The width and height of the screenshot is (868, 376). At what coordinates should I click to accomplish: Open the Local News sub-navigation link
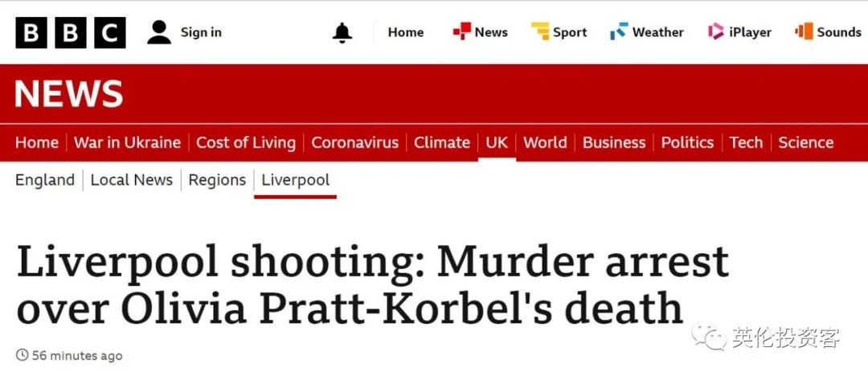[132, 180]
